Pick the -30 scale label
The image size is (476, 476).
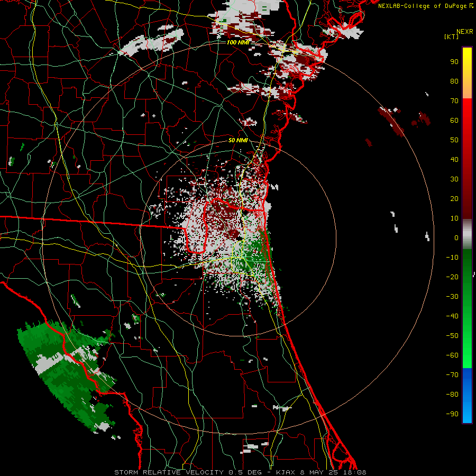452,297
